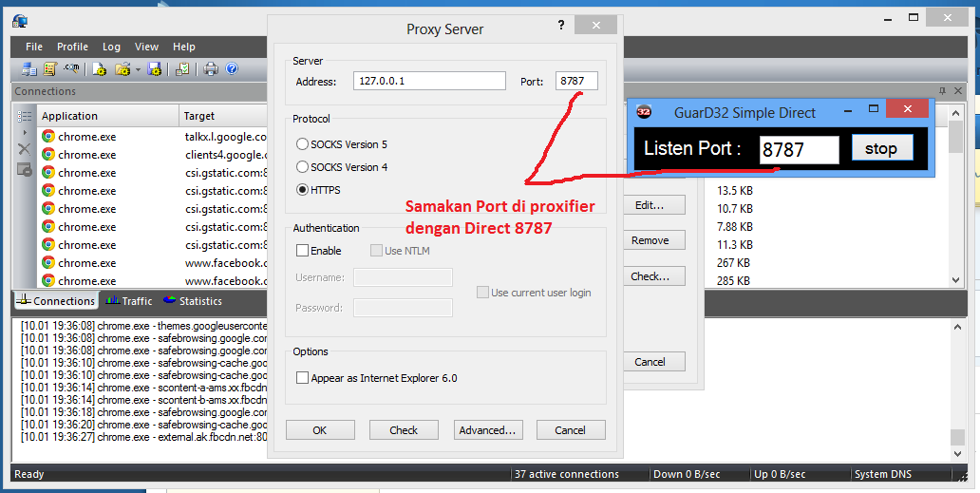Click Edit... button in back dialog
980x493 pixels.
click(653, 205)
